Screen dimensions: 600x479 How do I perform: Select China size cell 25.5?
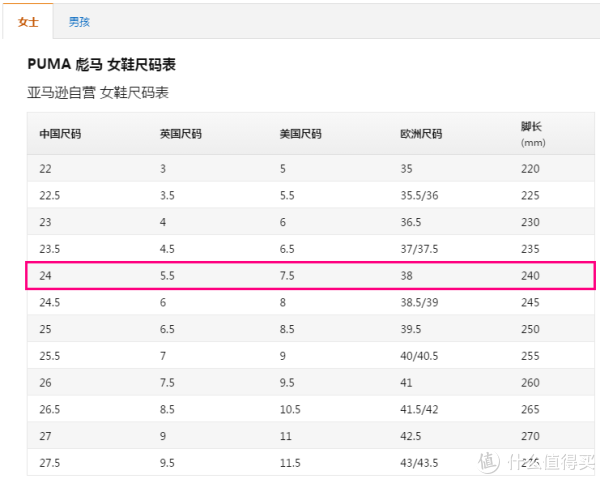click(50, 356)
